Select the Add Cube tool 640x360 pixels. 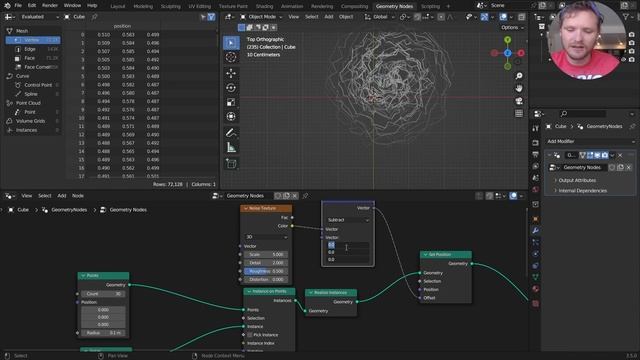pos(231,164)
